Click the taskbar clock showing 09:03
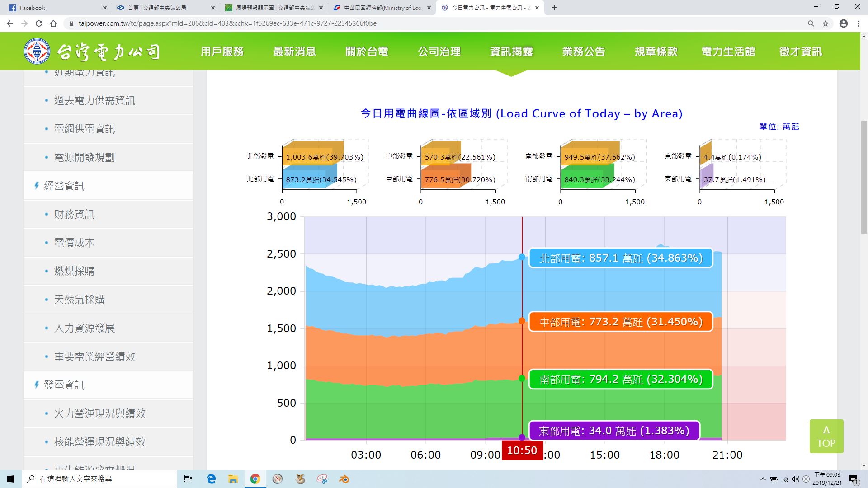 827,479
